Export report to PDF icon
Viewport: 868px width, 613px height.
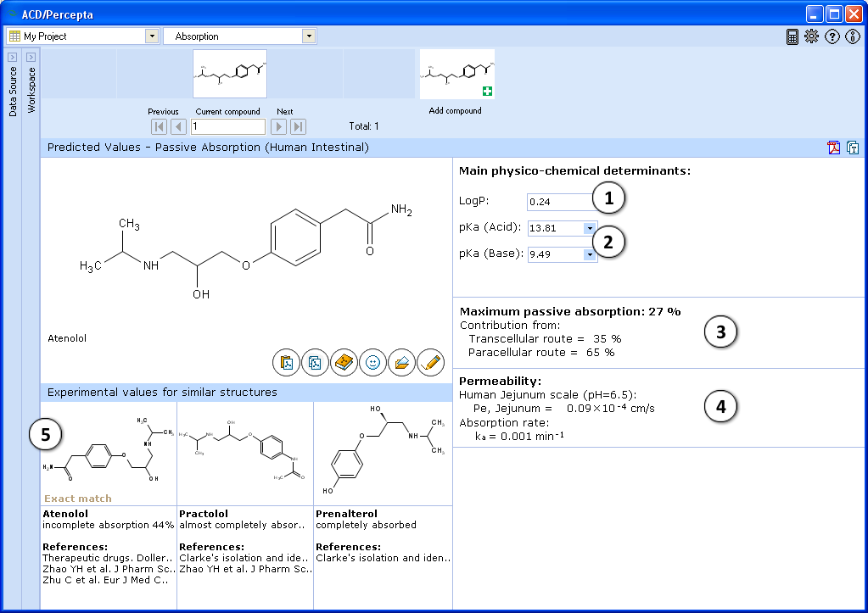coord(834,148)
